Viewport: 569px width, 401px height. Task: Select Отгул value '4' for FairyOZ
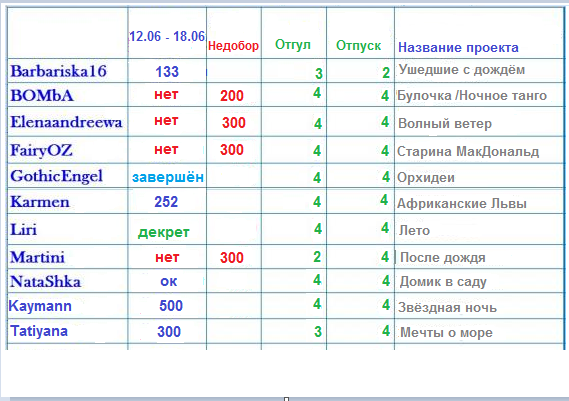point(317,151)
